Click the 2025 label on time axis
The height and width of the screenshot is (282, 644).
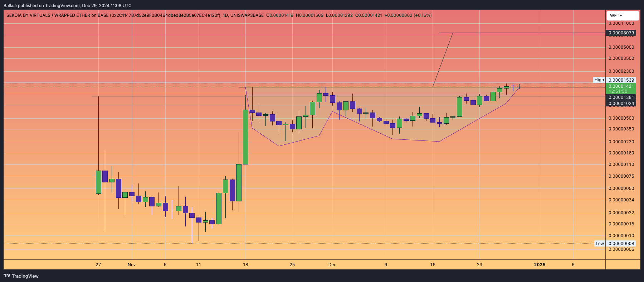540,265
